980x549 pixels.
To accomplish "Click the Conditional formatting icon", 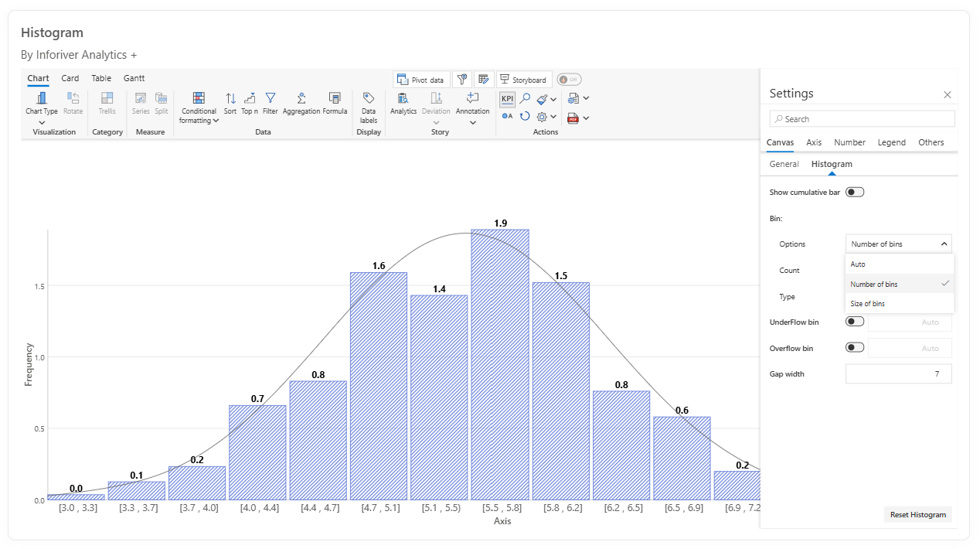I will [199, 98].
